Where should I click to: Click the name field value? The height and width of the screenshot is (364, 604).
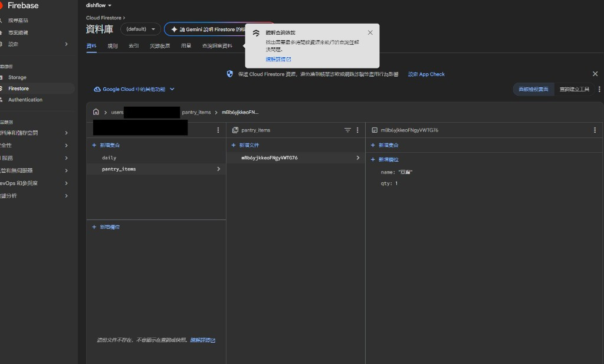point(406,172)
